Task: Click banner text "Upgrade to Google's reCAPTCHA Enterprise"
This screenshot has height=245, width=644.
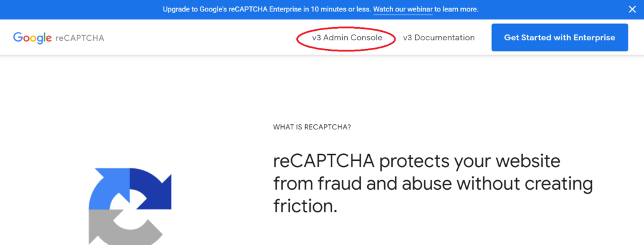Action: [232, 9]
